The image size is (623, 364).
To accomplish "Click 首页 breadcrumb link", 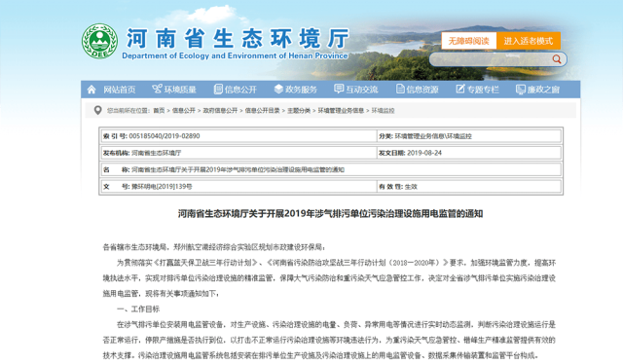I will 159,111.
